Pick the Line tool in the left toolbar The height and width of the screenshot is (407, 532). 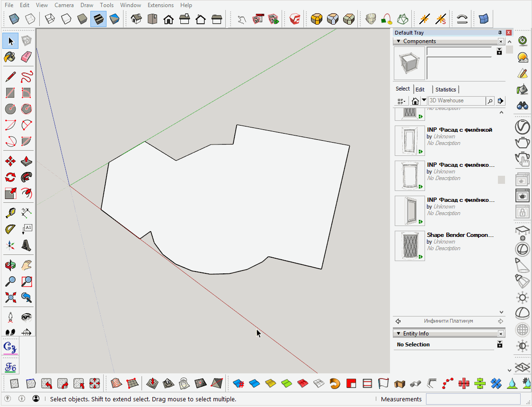pyautogui.click(x=10, y=76)
